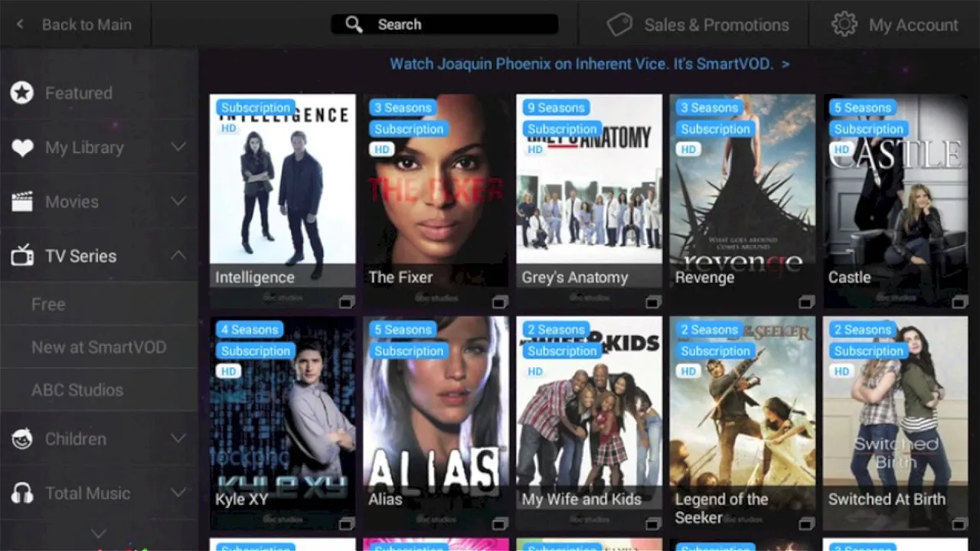Click the Kyle XY title caption
Image resolution: width=980 pixels, height=551 pixels.
(x=242, y=499)
